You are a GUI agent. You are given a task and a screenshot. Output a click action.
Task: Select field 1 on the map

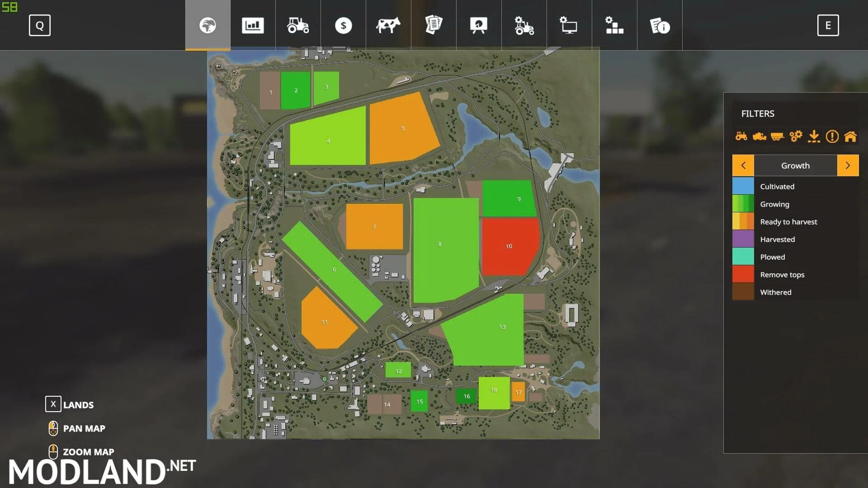(270, 91)
